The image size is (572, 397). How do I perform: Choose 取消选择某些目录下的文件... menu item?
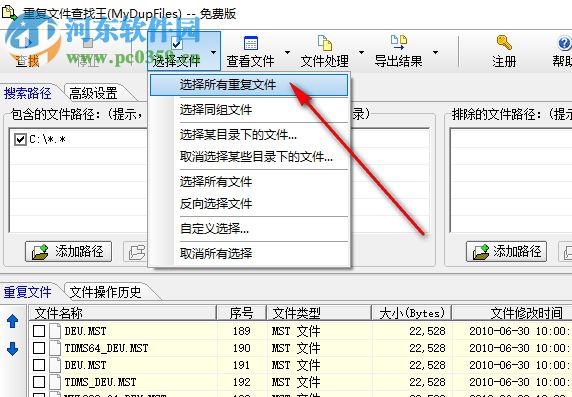tap(249, 157)
